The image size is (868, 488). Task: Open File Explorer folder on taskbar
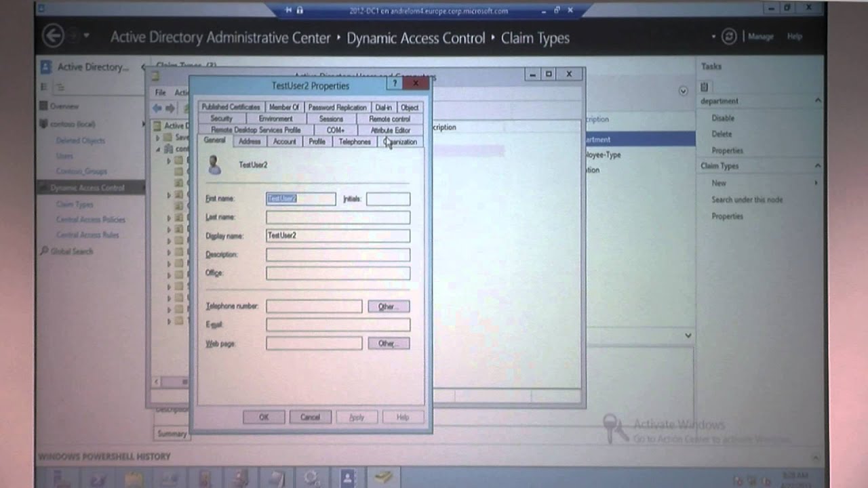click(x=134, y=478)
